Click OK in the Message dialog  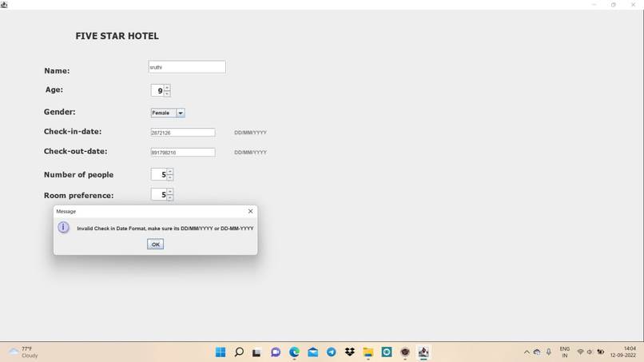(155, 244)
